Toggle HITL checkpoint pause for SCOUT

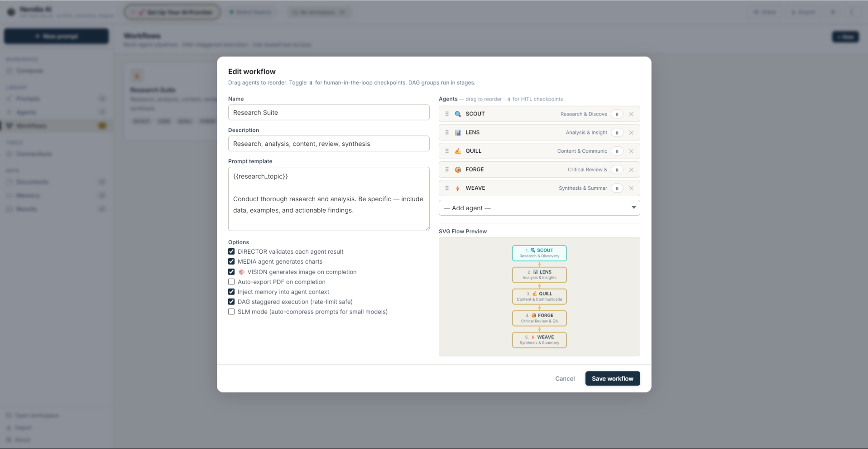(x=617, y=114)
